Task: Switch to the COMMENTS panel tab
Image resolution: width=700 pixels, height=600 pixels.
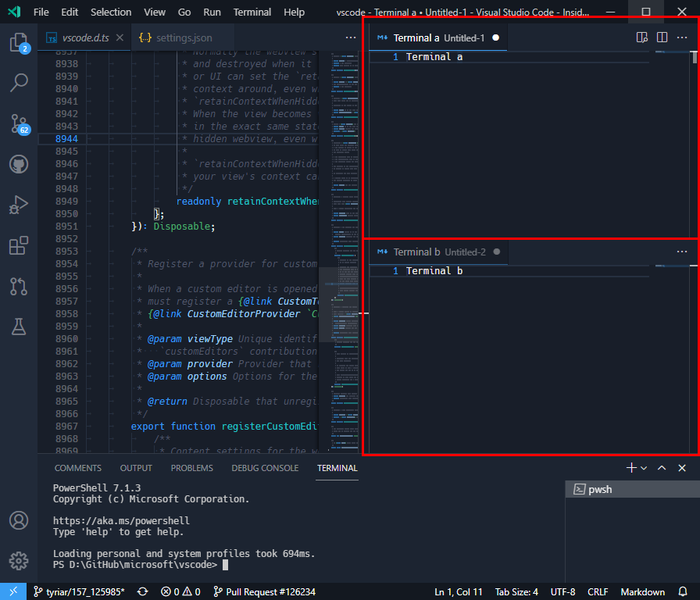Action: [77, 468]
